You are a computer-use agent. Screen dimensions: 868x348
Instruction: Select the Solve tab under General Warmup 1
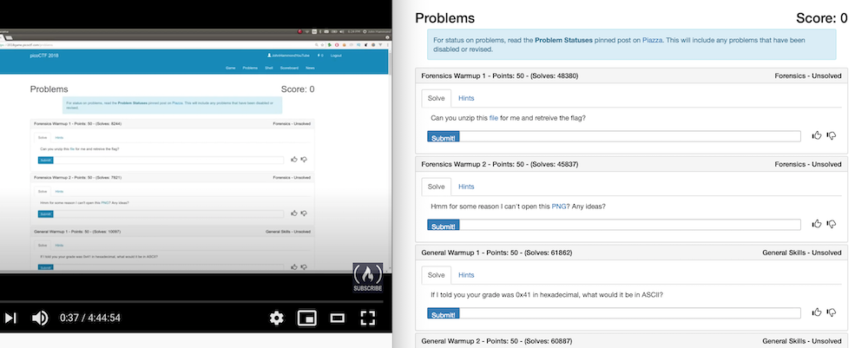pyautogui.click(x=437, y=275)
